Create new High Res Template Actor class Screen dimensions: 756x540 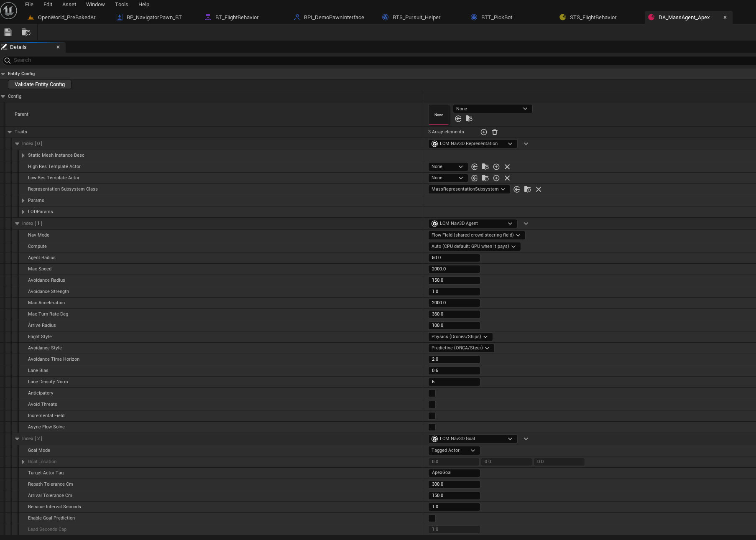coord(496,167)
